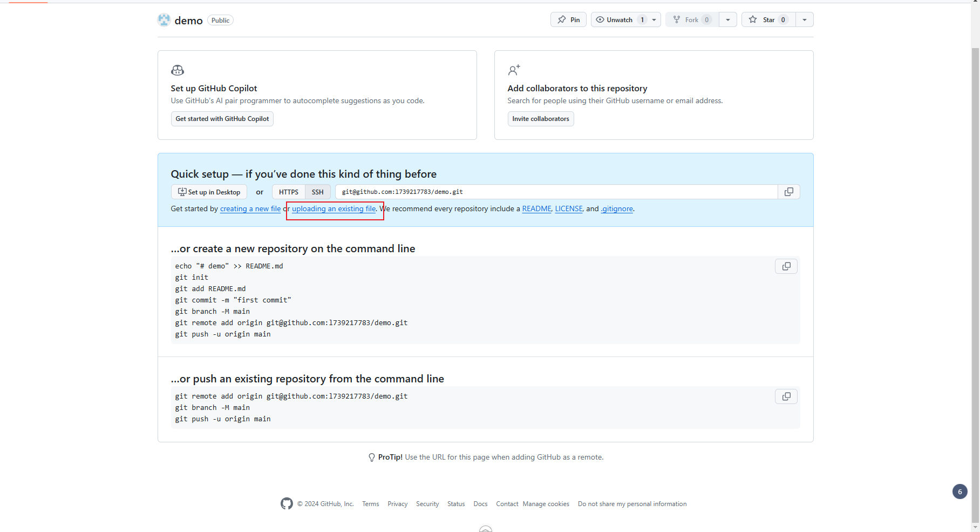Image resolution: width=980 pixels, height=532 pixels.
Task: Click the Add collaborators to this repository heading
Action: 577,89
